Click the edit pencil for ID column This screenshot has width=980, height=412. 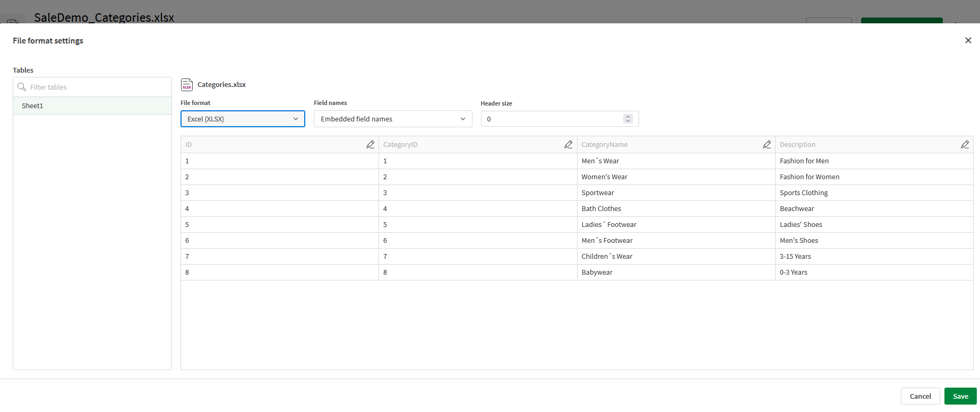click(370, 145)
